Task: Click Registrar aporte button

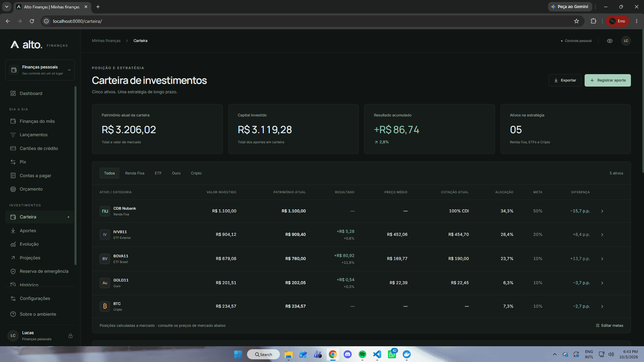Action: (608, 80)
